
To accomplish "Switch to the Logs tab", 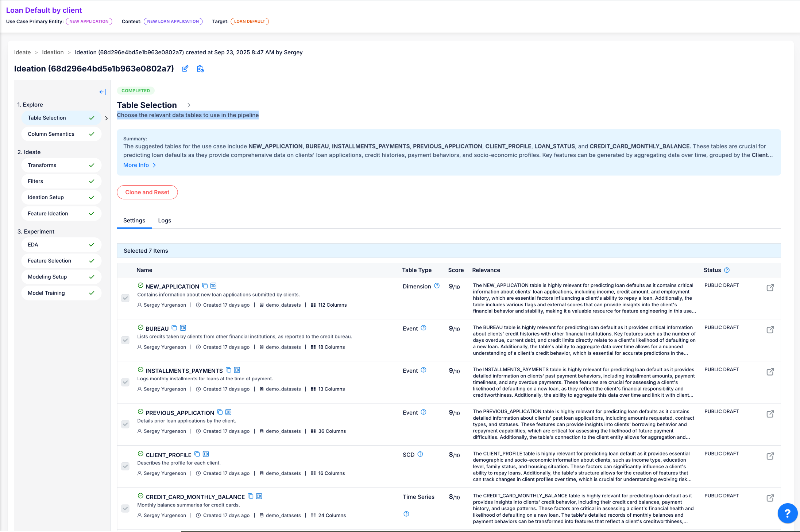I will click(165, 221).
